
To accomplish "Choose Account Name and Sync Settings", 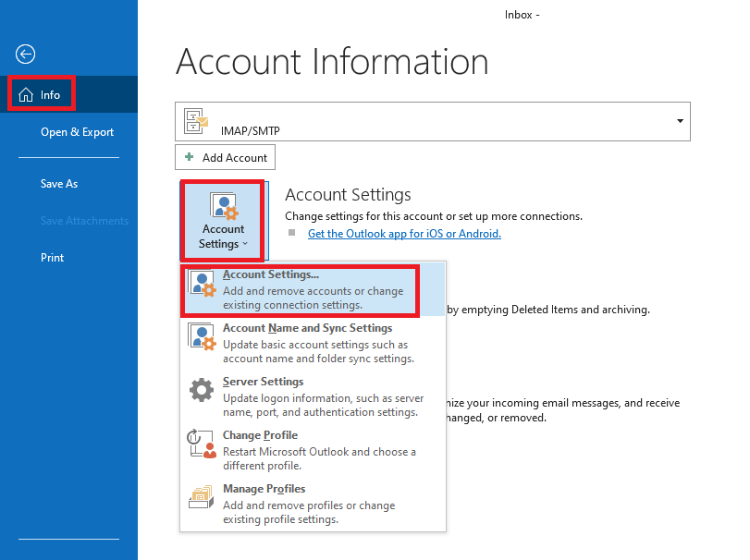I will click(x=313, y=343).
